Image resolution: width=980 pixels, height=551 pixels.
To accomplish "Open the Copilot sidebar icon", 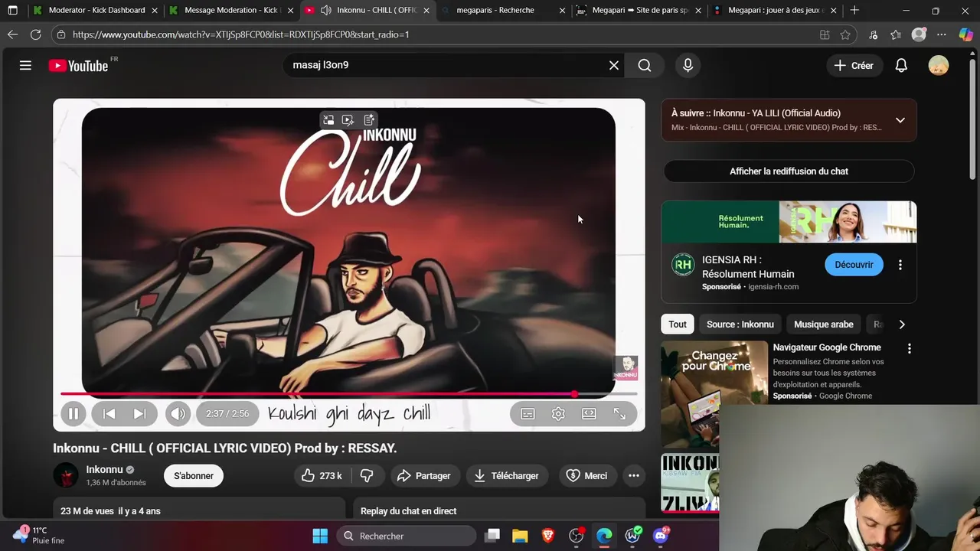I will (965, 34).
